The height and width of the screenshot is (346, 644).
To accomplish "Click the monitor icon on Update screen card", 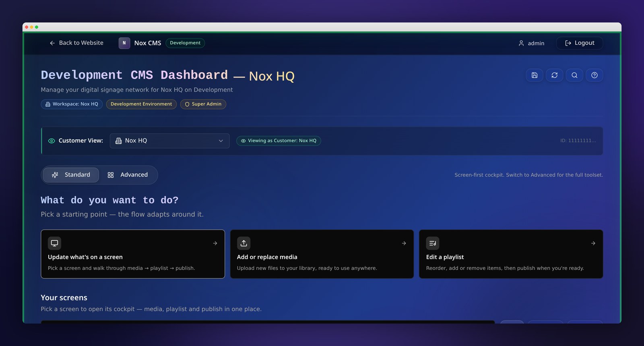I will (x=54, y=243).
